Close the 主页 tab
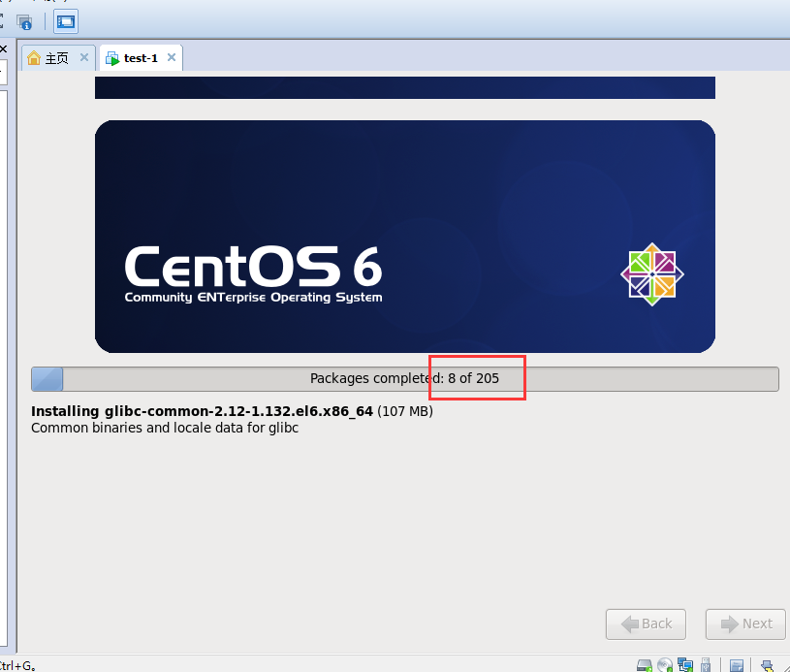Viewport: 790px width, 672px height. (x=84, y=57)
